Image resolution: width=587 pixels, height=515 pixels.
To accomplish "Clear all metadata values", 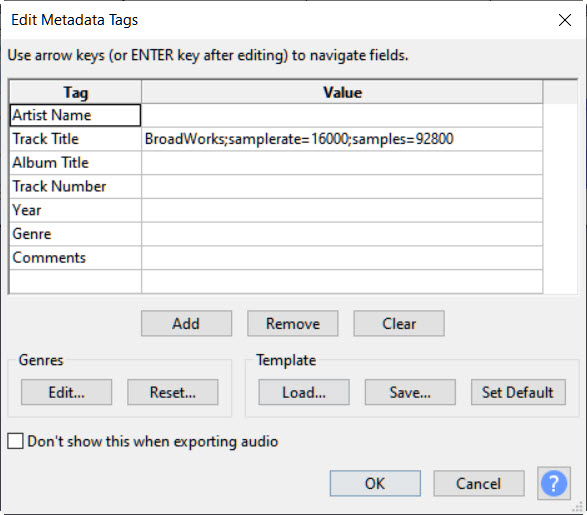I will (399, 323).
